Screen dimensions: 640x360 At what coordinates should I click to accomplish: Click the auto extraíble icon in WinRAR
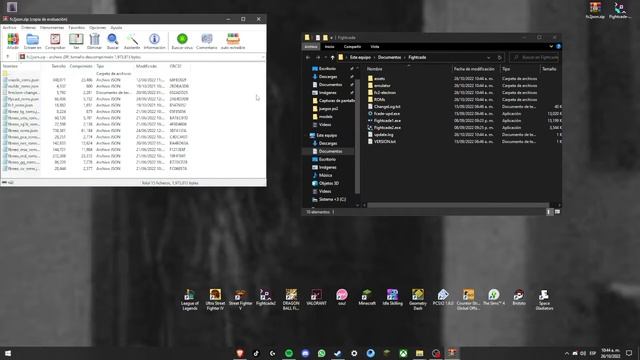click(x=233, y=41)
